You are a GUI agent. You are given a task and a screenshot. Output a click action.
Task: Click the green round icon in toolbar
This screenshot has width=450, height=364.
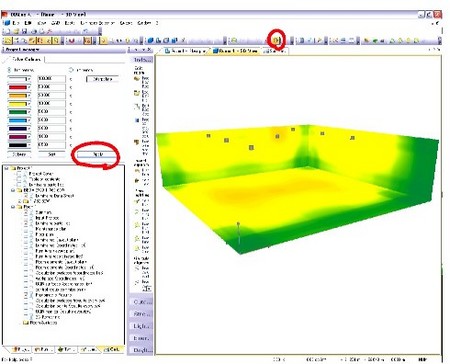(234, 41)
